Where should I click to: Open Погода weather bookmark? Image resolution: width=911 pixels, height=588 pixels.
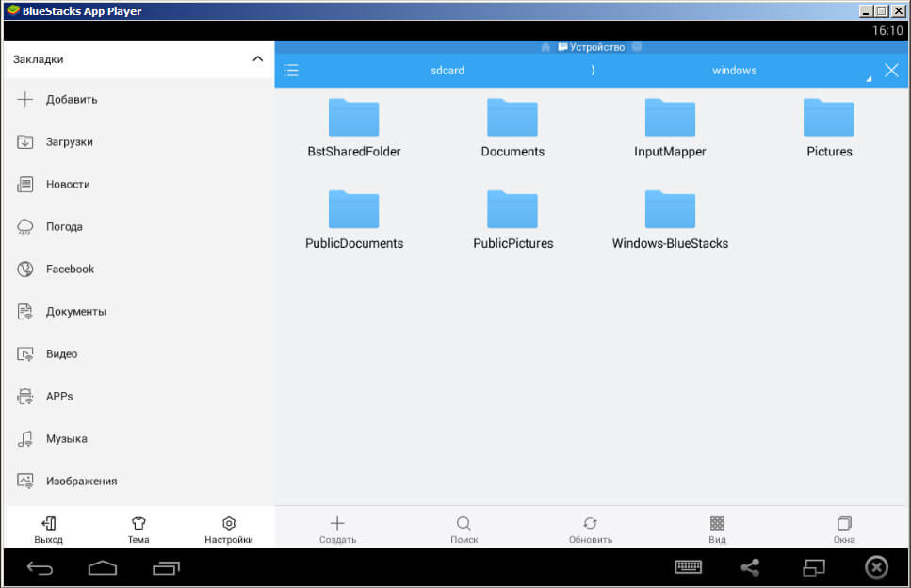(x=138, y=226)
